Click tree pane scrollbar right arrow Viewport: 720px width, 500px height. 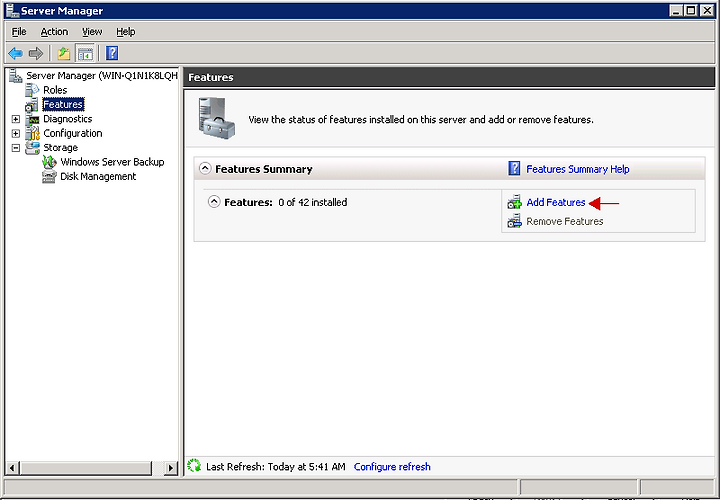pos(171,468)
